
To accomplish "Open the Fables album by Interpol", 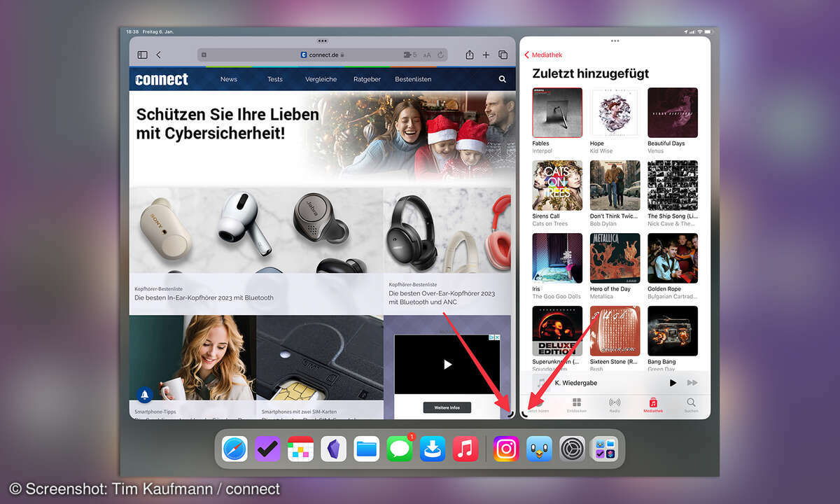I will tap(557, 113).
